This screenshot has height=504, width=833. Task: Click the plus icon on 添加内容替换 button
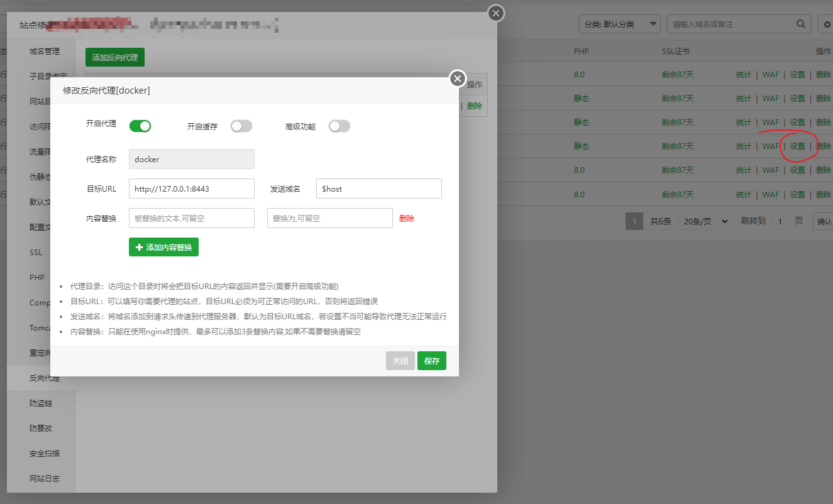click(138, 247)
